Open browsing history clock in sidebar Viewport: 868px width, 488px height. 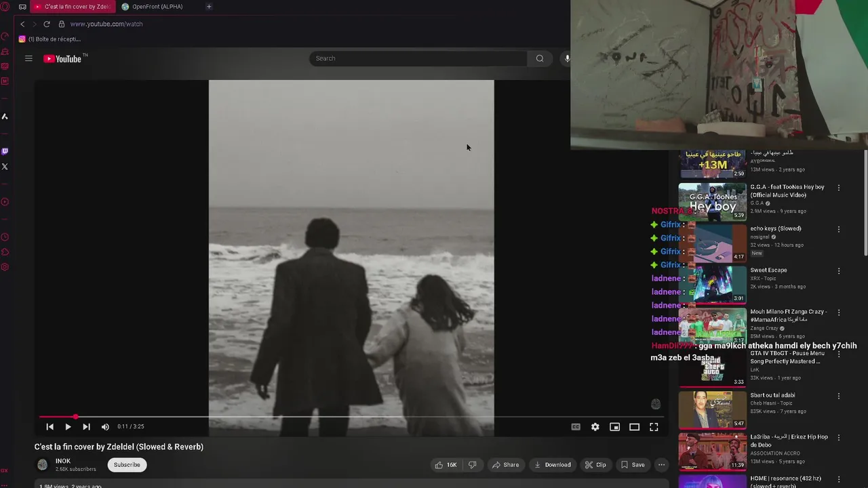pyautogui.click(x=5, y=237)
